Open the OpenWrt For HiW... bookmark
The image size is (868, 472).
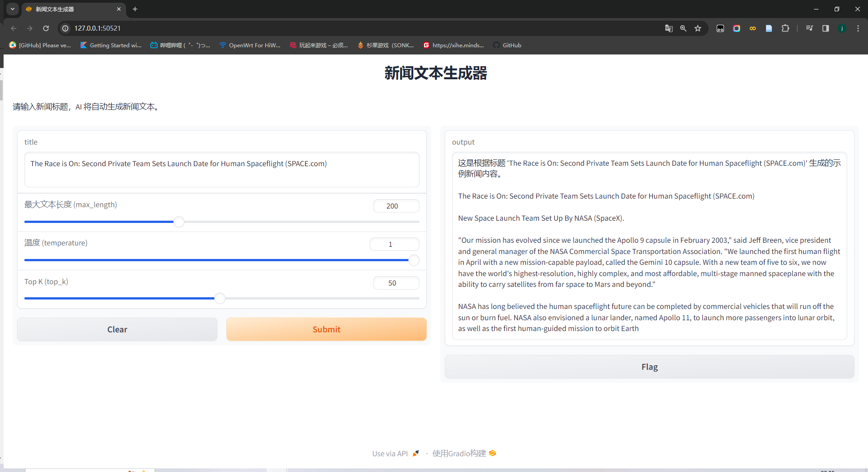[249, 45]
